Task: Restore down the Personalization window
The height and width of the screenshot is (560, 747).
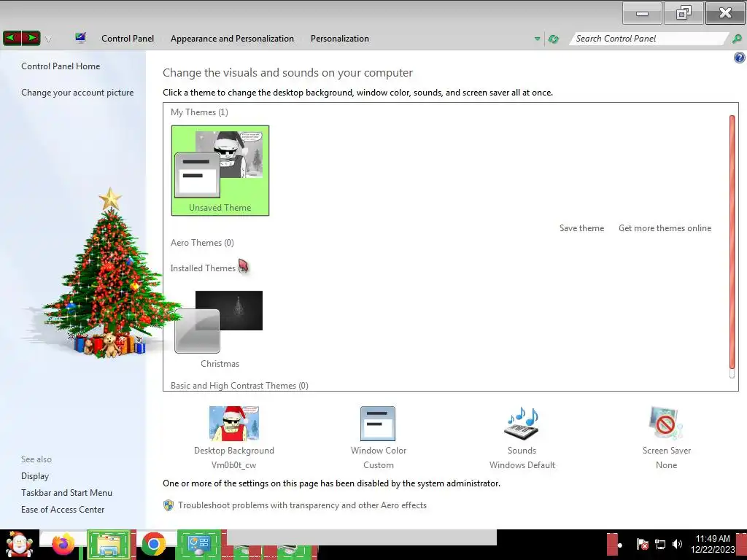Action: (683, 13)
